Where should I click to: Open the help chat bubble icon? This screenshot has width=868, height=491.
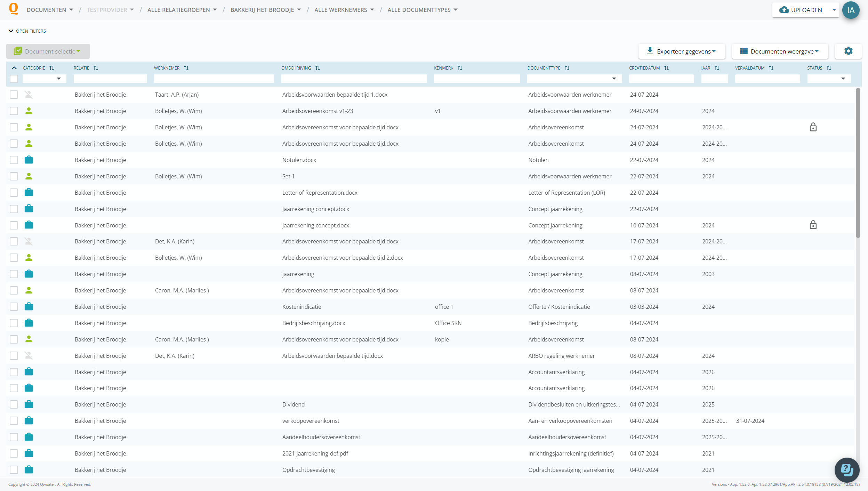(846, 470)
